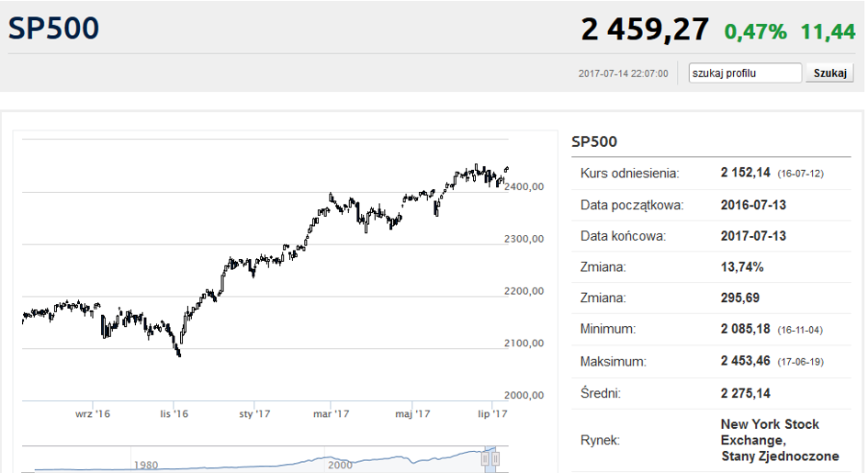Select the "sty '17" axis label
This screenshot has height=473, width=868.
(254, 414)
